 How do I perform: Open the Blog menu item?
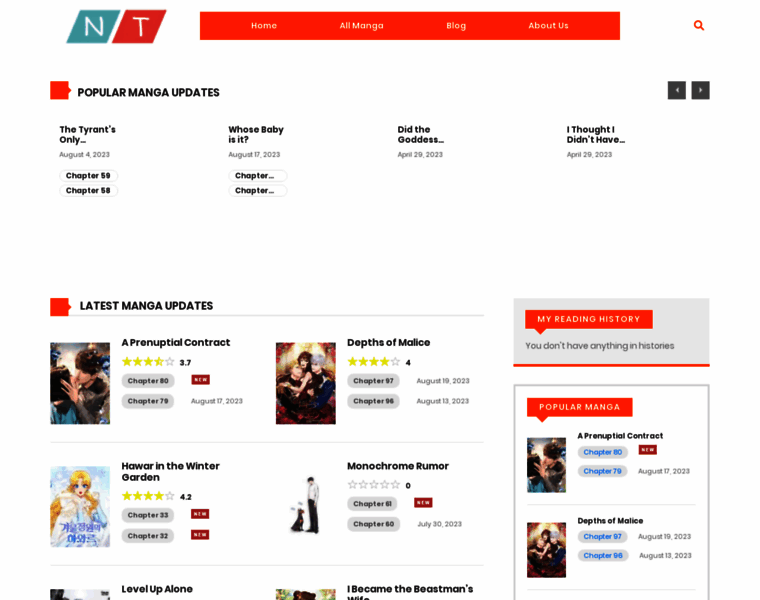[x=456, y=26]
